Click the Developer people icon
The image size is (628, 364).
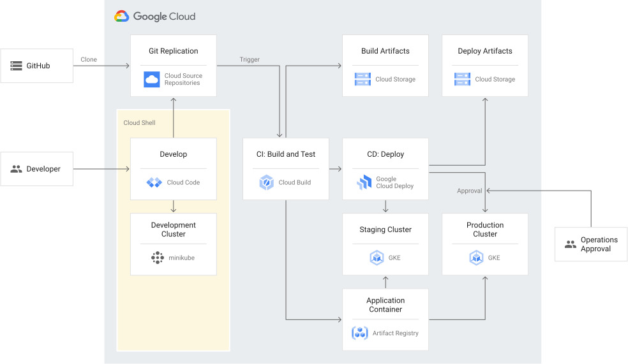(16, 169)
